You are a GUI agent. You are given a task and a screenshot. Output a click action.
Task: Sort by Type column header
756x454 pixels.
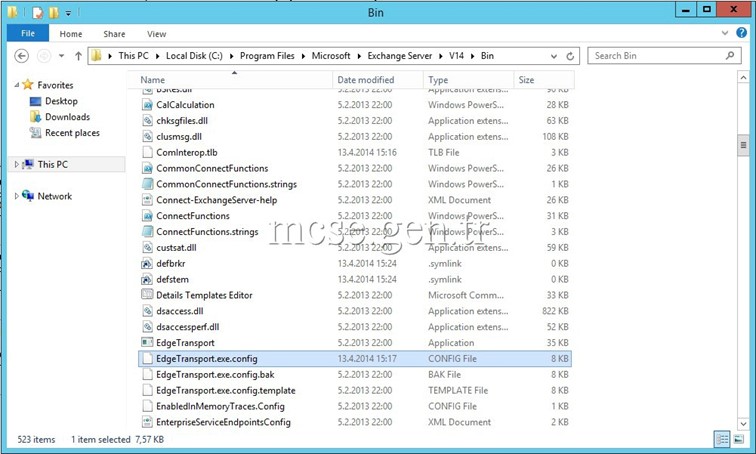point(469,80)
